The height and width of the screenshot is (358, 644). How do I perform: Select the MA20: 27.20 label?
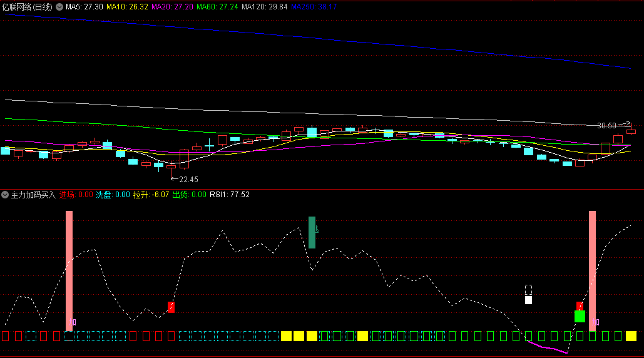(x=172, y=7)
